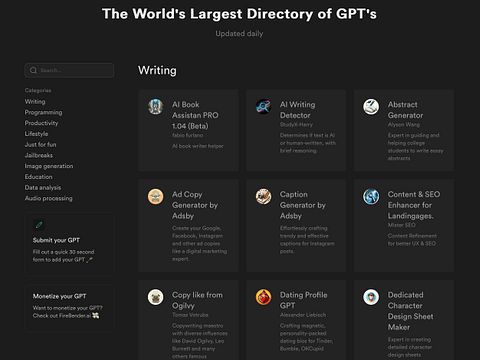Open Content & SEO Enhancer for Landingages title
The height and width of the screenshot is (360, 480).
414,205
